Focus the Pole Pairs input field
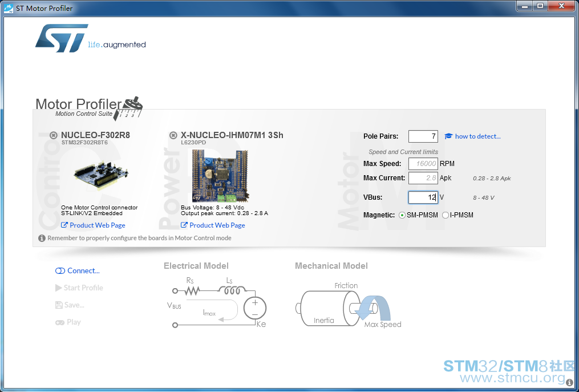579x392 pixels. pos(423,136)
